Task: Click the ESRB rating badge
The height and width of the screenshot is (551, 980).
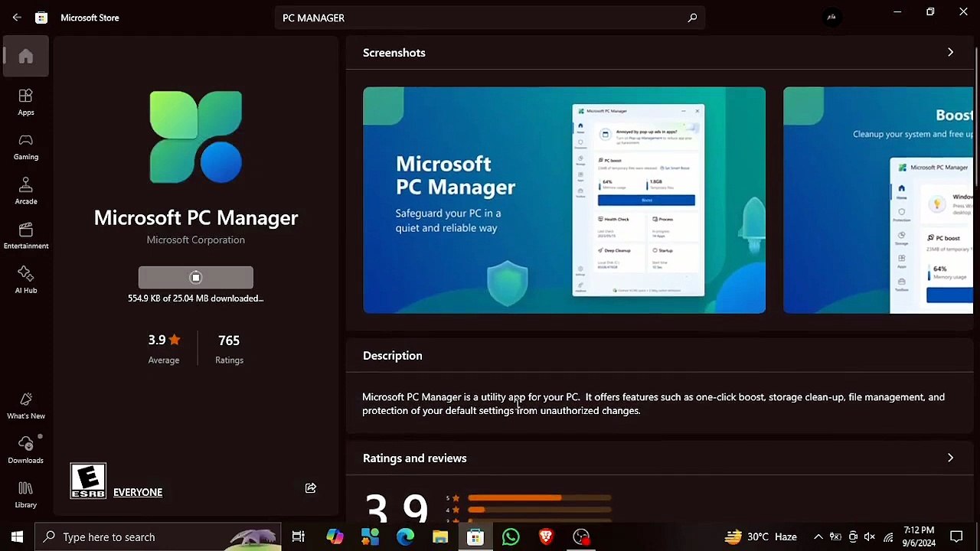Action: [x=88, y=481]
